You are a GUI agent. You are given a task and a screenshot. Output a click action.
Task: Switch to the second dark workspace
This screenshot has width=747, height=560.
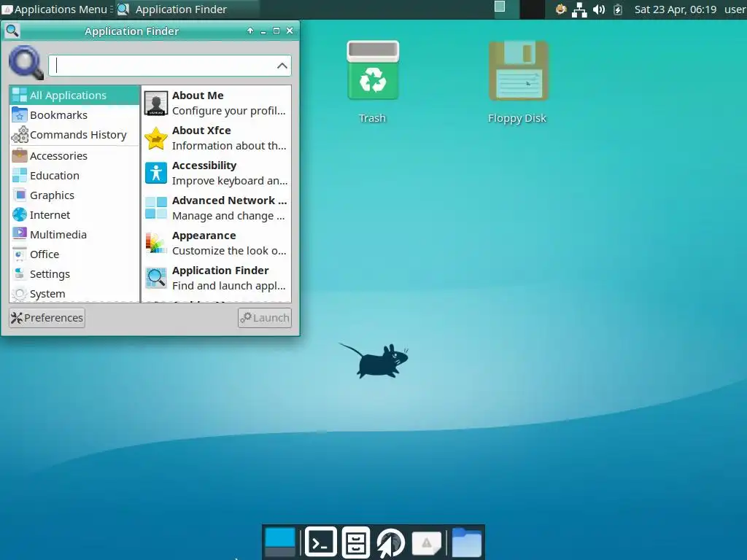tap(532, 9)
